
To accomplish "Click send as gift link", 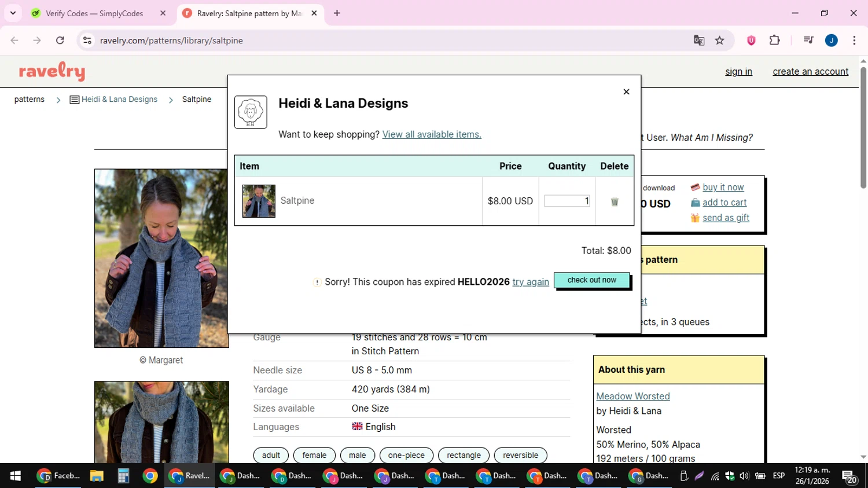I will [x=726, y=218].
